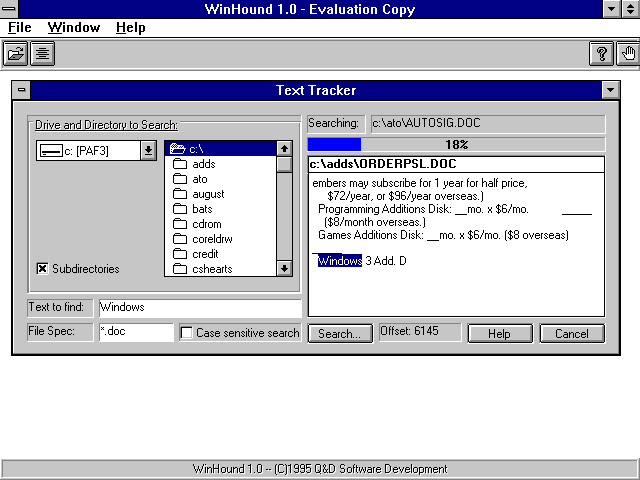Click the Text to find input field

(198, 308)
